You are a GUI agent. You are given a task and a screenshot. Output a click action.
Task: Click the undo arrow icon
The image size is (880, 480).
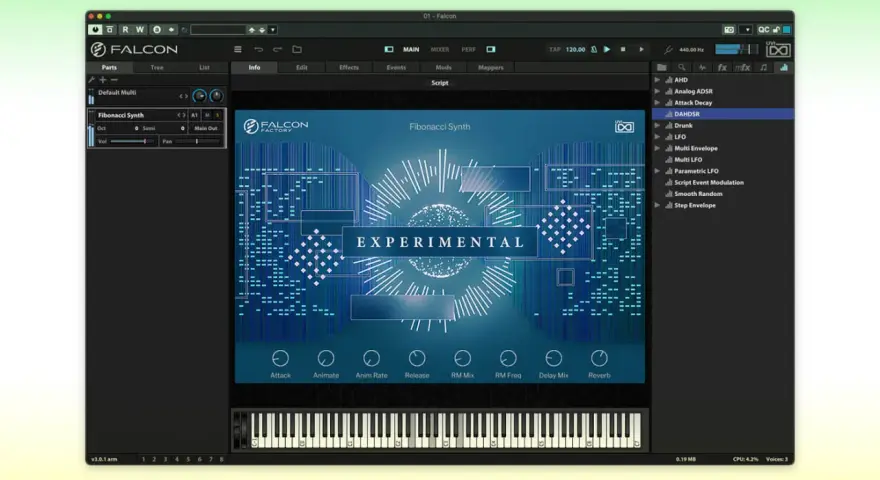coord(258,49)
